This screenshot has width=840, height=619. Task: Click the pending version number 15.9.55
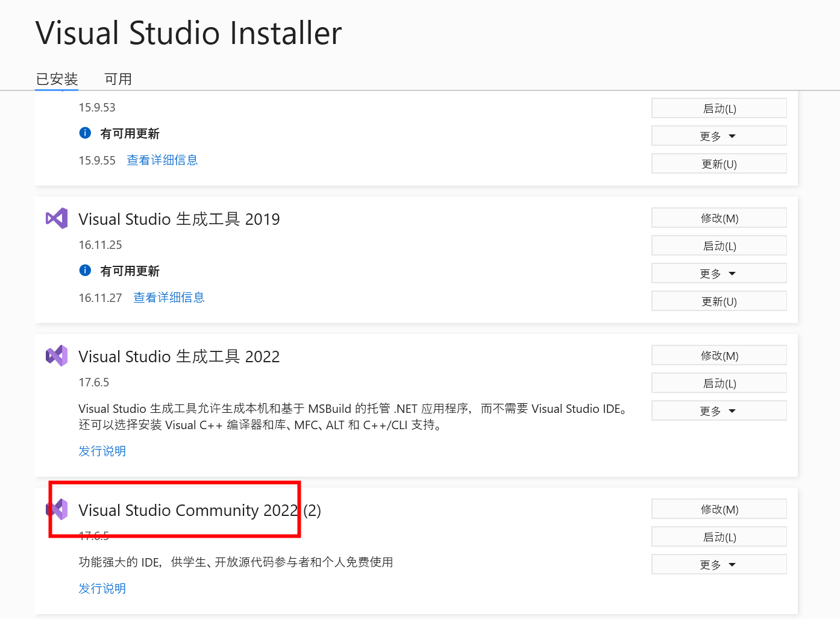coord(97,161)
